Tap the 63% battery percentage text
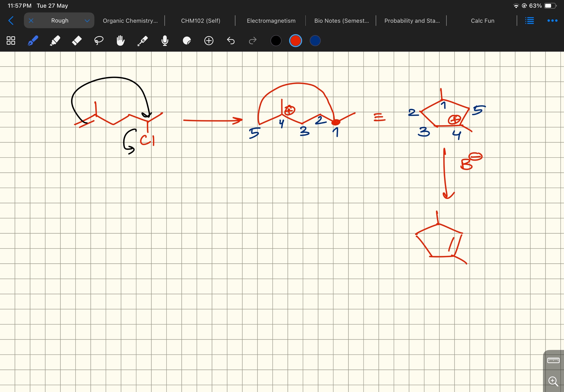 pyautogui.click(x=536, y=6)
